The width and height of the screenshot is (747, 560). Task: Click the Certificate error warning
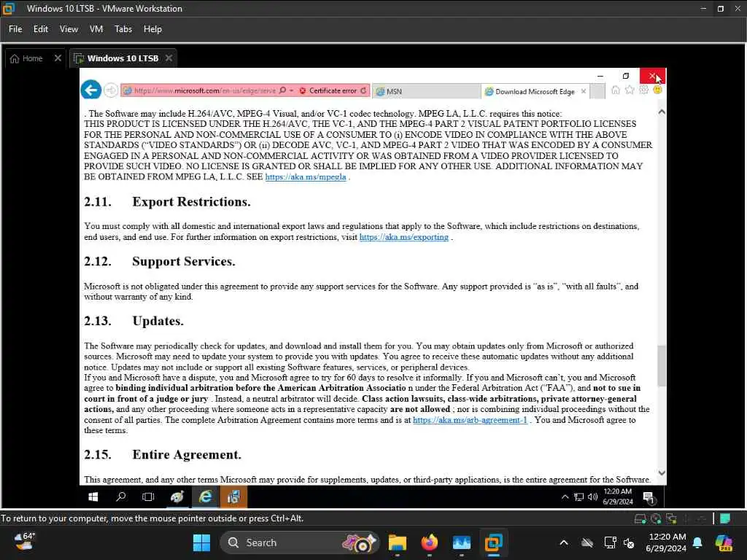pyautogui.click(x=328, y=90)
